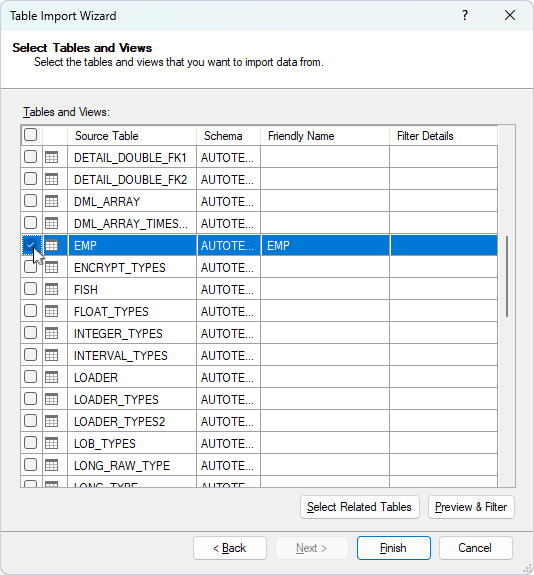The image size is (534, 575).
Task: Check the INTEGER_TYPES table checkbox
Action: pos(30,333)
